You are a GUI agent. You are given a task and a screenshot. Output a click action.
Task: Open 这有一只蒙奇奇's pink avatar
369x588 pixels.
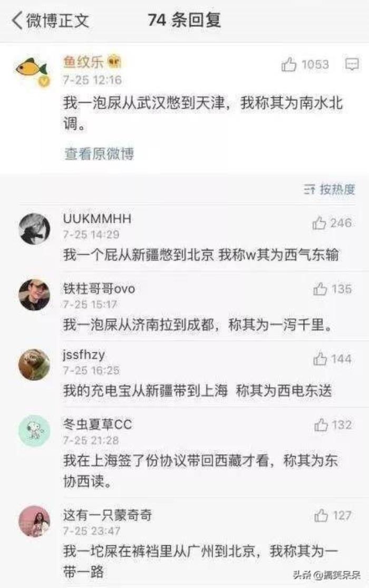pos(34,521)
